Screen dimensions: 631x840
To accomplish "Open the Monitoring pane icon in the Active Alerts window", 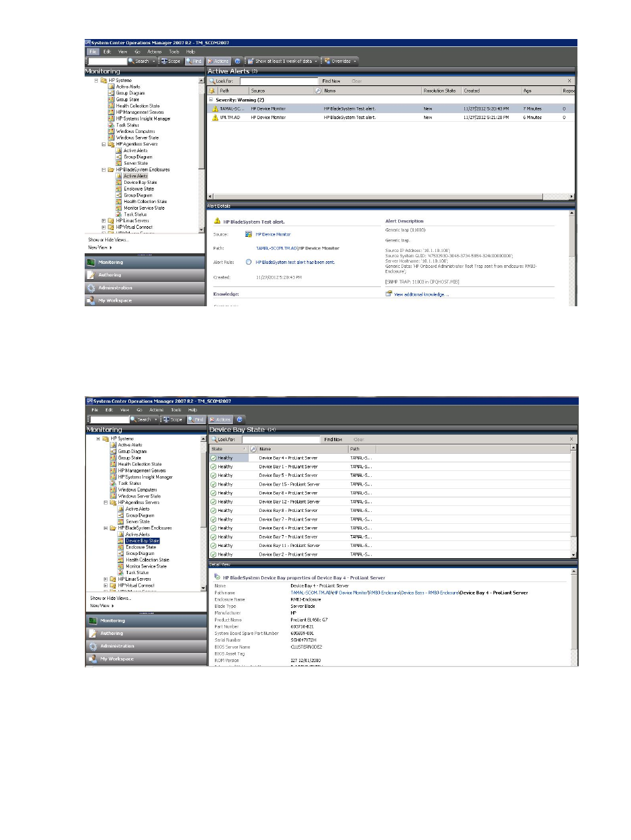I will point(91,263).
